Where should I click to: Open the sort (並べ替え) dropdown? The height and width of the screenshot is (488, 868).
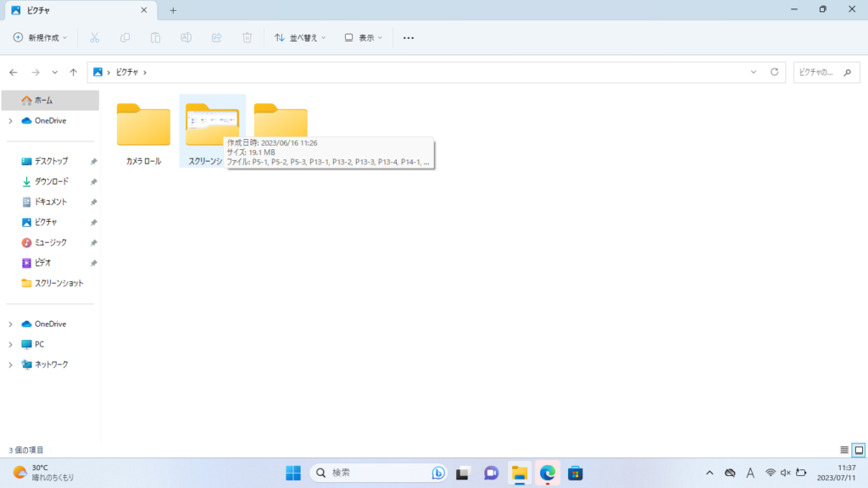pos(300,37)
